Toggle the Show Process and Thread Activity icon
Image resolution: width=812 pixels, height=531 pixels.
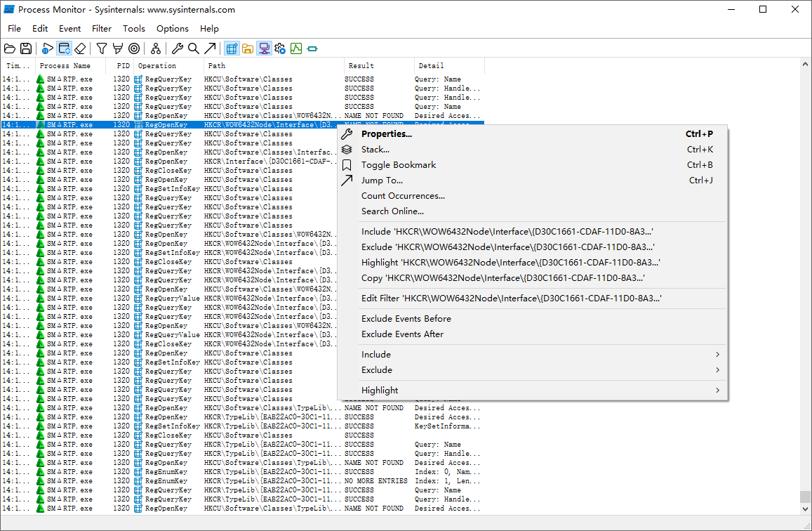pos(280,48)
